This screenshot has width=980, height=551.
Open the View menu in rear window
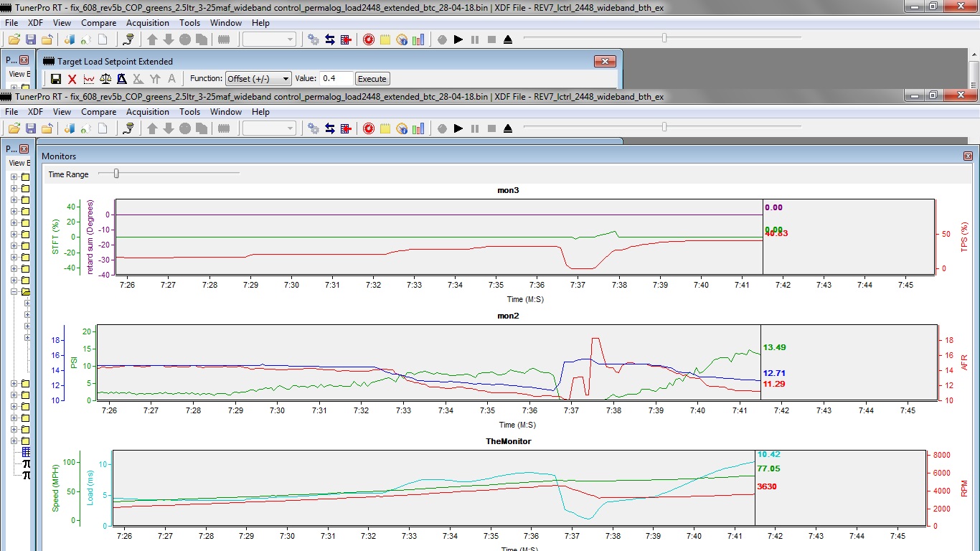click(x=62, y=23)
